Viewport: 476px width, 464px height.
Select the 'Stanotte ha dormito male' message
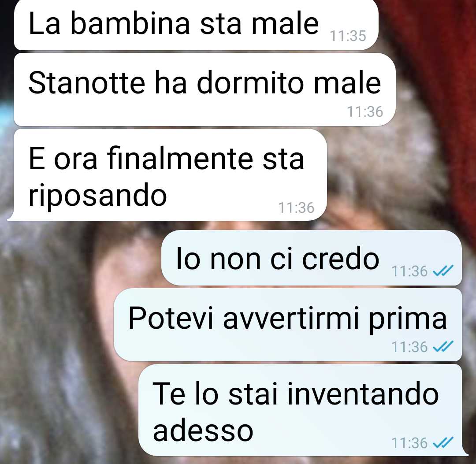(x=205, y=89)
